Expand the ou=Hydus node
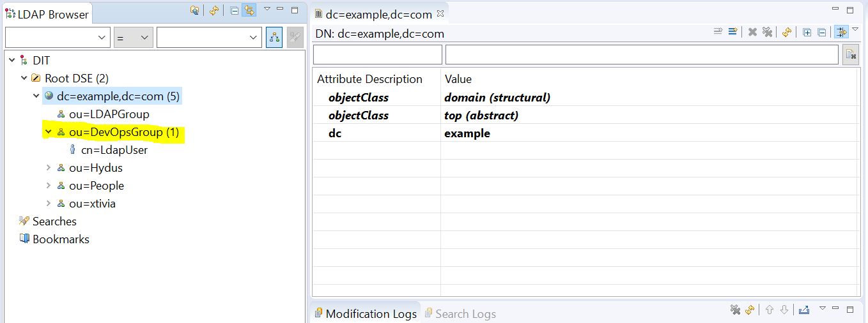 tap(48, 168)
